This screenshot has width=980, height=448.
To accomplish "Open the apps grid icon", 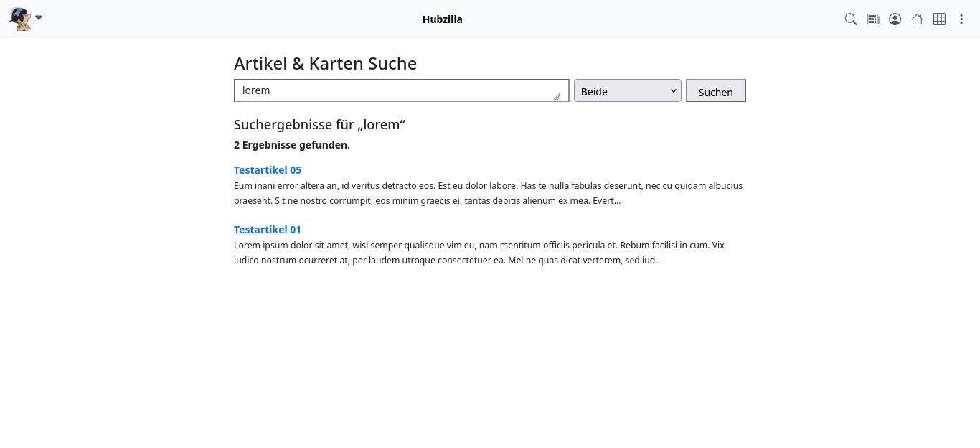I will click(x=939, y=19).
